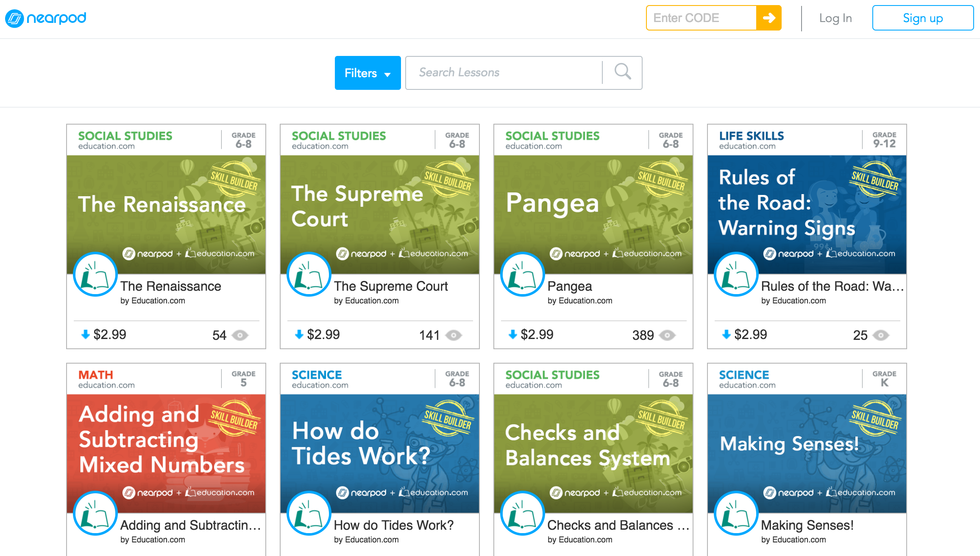Click The Renaissance title link
980x556 pixels.
(171, 286)
